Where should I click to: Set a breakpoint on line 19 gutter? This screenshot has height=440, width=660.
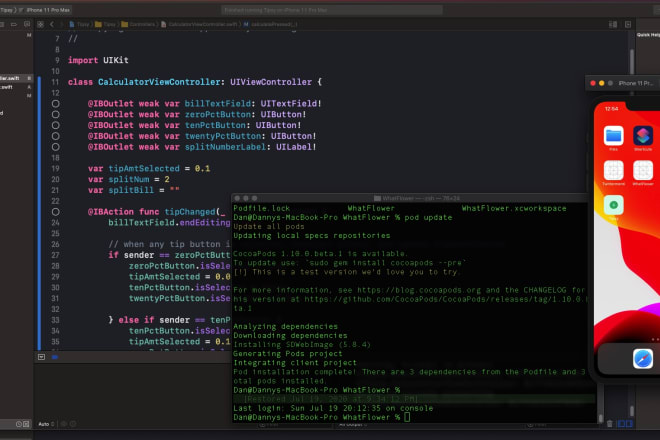coord(55,169)
